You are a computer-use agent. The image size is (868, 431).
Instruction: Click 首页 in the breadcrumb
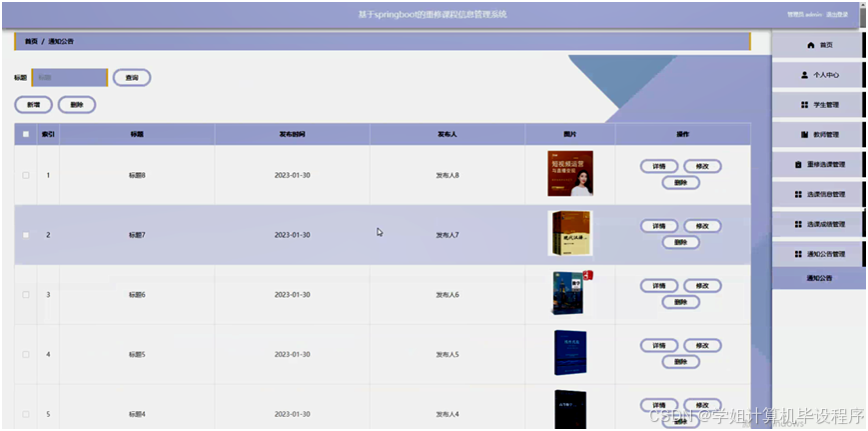pos(31,42)
